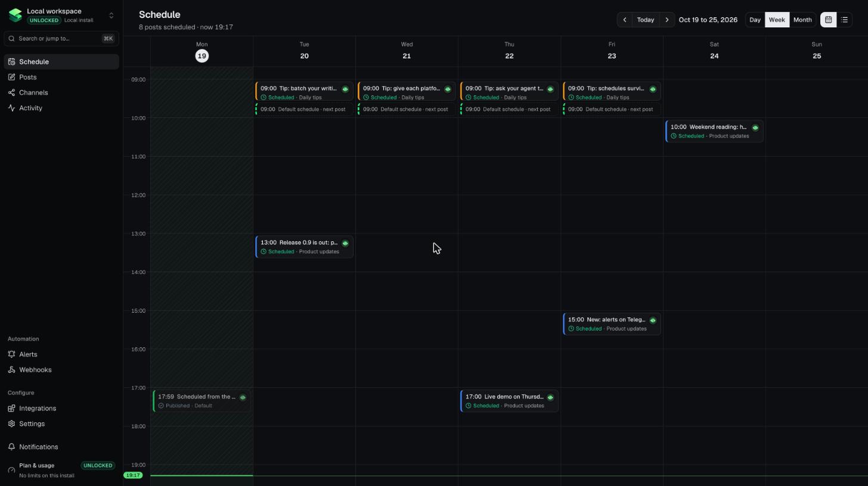The image size is (868, 486).
Task: Click channel icon on 'Weekend reading' card
Action: [x=755, y=127]
